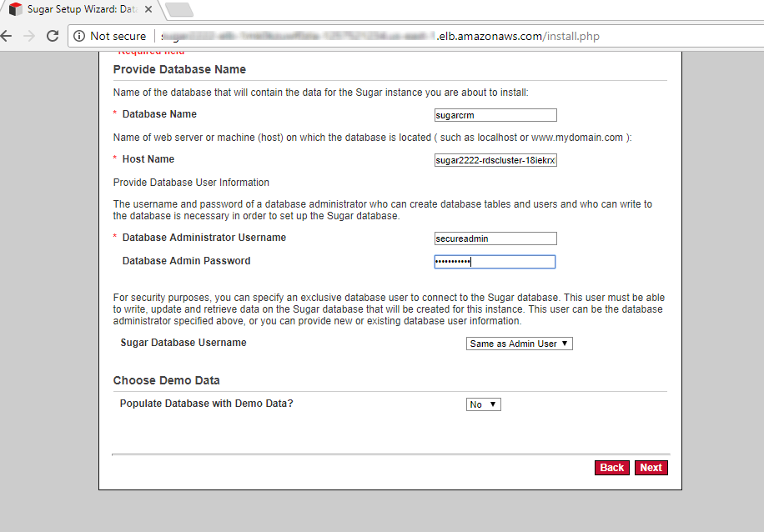764x532 pixels.
Task: Click the browser back arrow
Action: 7,36
